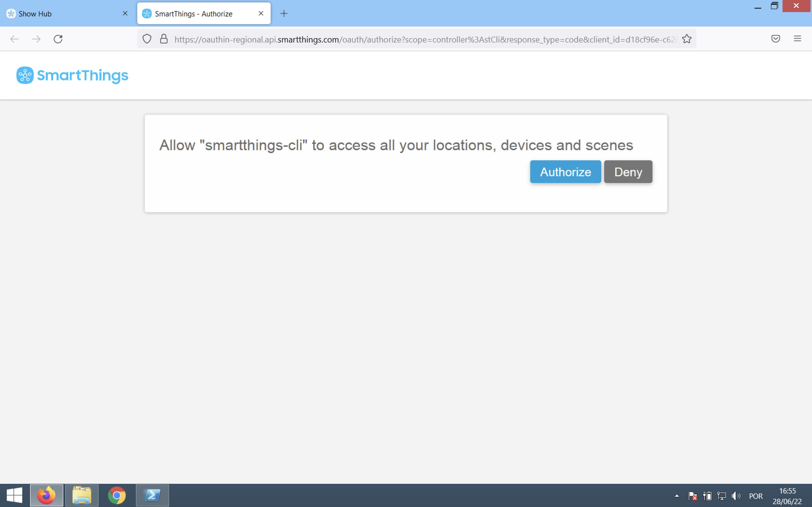The width and height of the screenshot is (812, 507).
Task: Open the tracking protection shield icon
Action: point(147,39)
